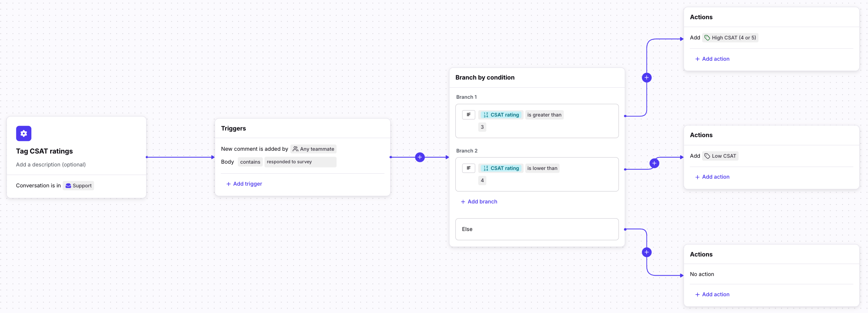The image size is (868, 313).
Task: Change the 'is greater than' operator
Action: [x=544, y=115]
